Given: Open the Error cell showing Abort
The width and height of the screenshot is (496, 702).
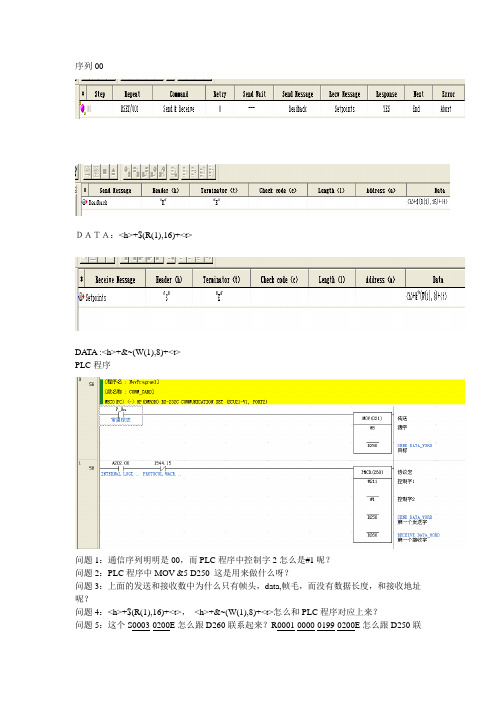Looking at the screenshot, I should (x=446, y=109).
